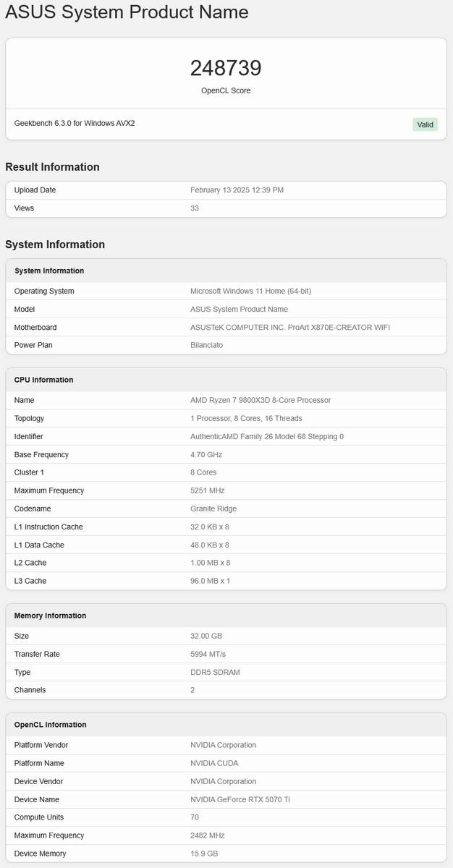Click GPU maximum frequency 2482 MHz
453x868 pixels.
208,835
